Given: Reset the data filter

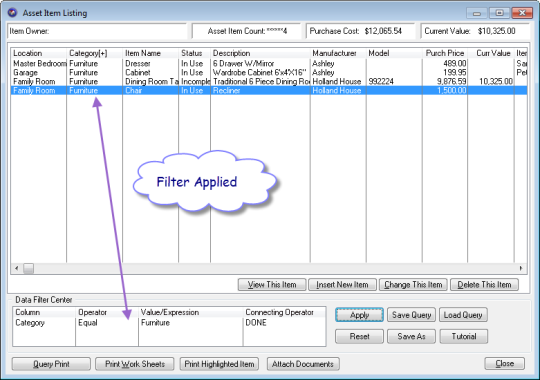Looking at the screenshot, I should coord(359,336).
